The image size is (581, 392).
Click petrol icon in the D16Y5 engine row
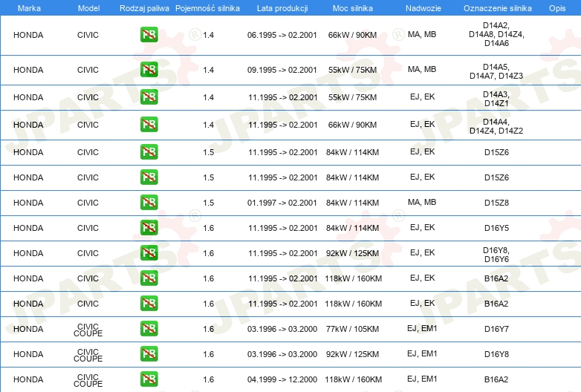tap(149, 228)
